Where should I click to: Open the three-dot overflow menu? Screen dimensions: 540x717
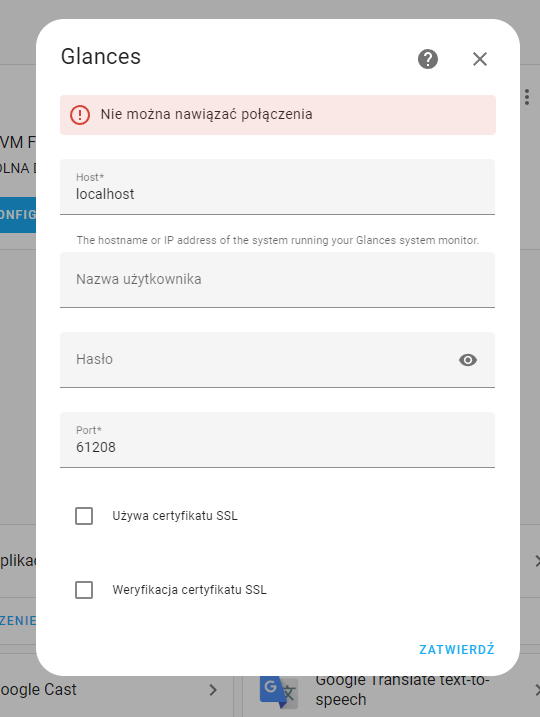pos(527,97)
